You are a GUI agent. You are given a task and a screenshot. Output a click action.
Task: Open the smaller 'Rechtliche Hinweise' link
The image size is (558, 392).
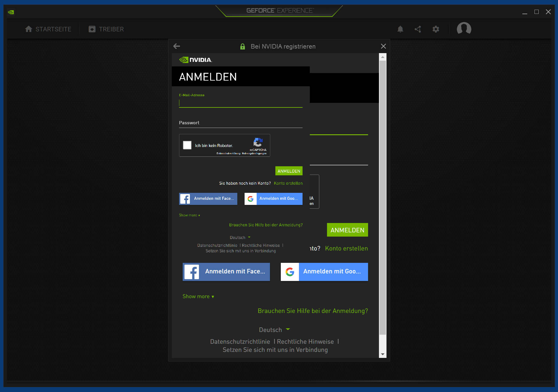(261, 245)
